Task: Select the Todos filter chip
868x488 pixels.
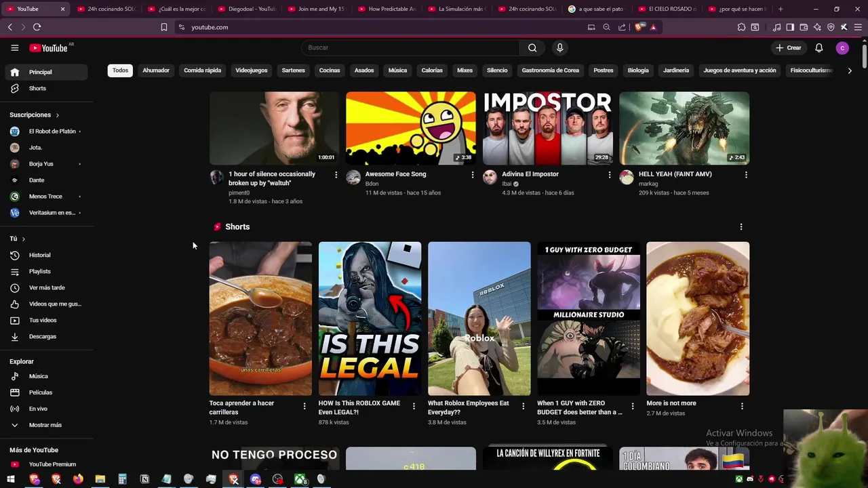Action: pyautogui.click(x=120, y=70)
